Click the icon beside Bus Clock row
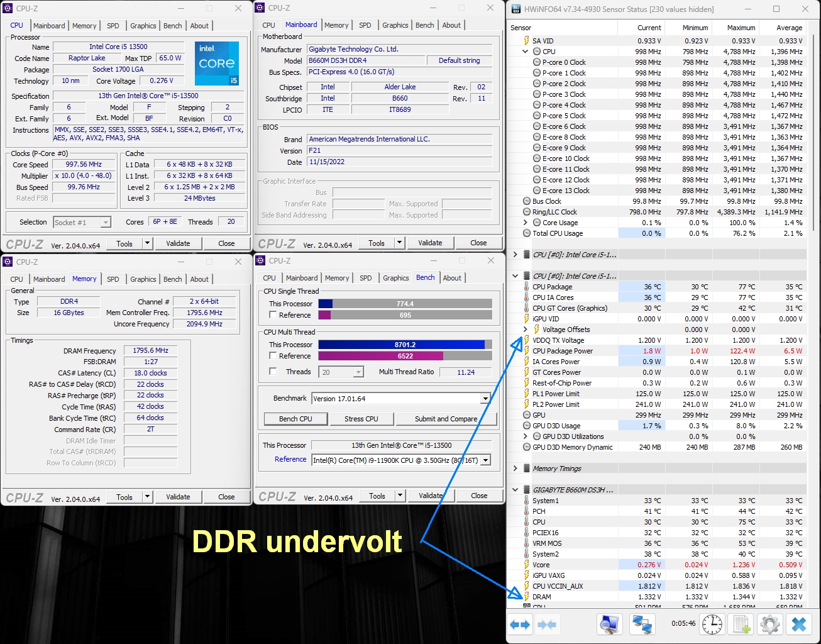 coord(527,201)
